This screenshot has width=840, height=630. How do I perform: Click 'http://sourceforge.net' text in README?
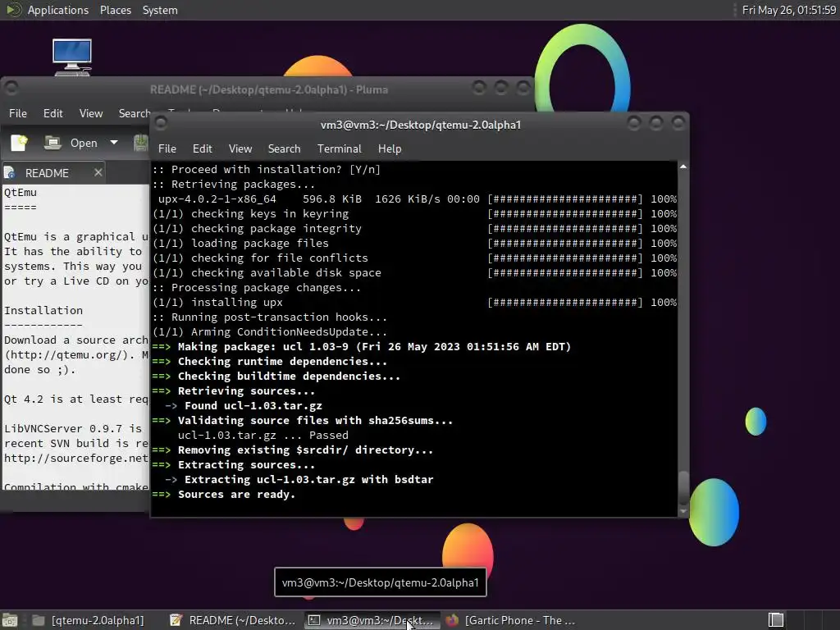tap(76, 458)
